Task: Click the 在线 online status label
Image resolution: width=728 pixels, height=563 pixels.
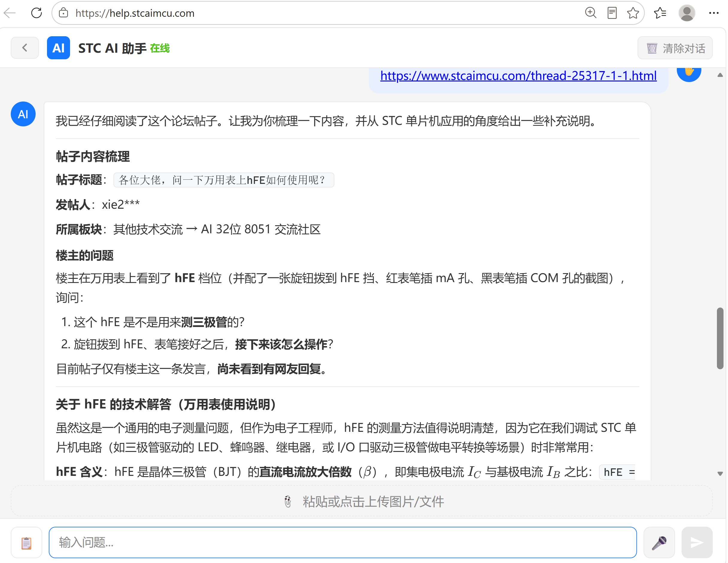Action: tap(160, 48)
